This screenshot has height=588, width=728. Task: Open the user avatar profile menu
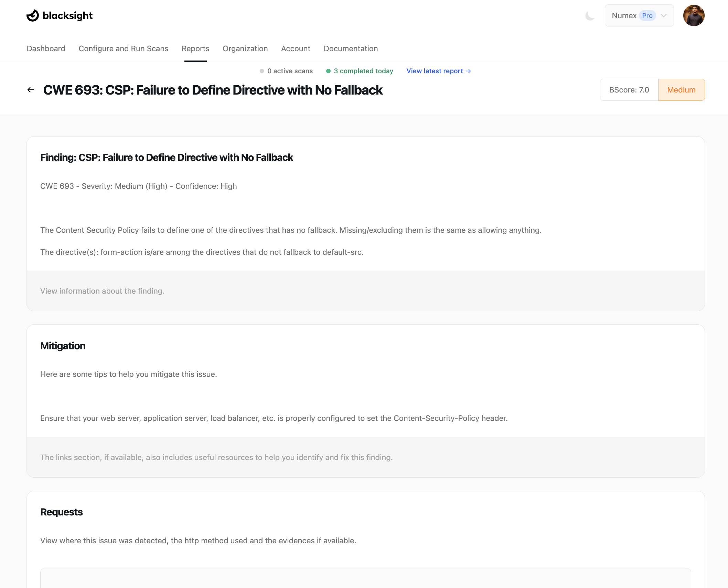(694, 15)
